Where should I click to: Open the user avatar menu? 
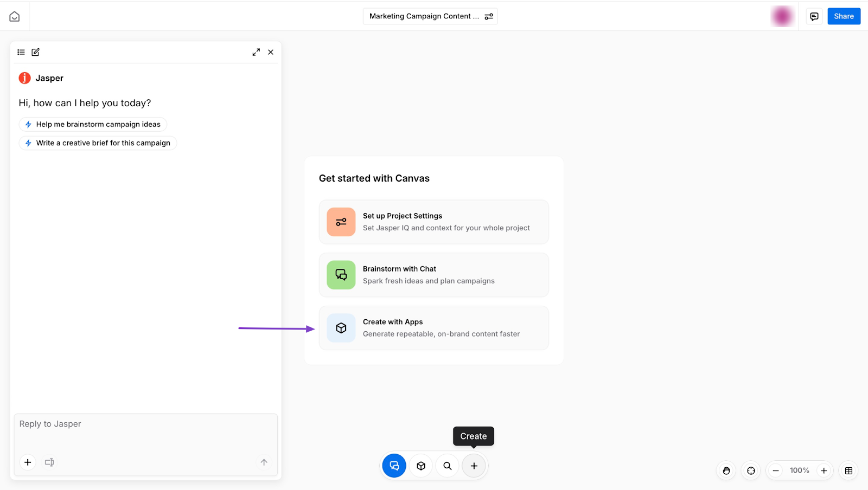(x=782, y=16)
